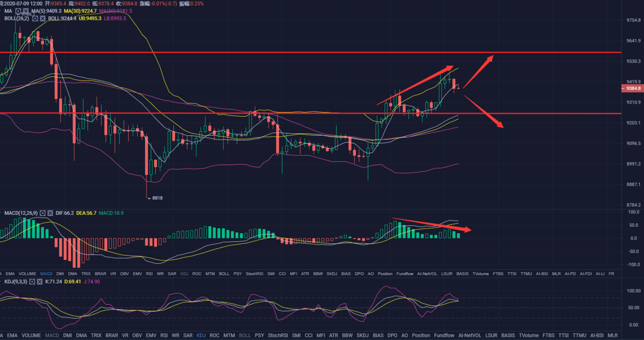The image size is (644, 340).
Task: Switch bottom KDJ panel to BASIS indicator
Action: click(x=508, y=335)
